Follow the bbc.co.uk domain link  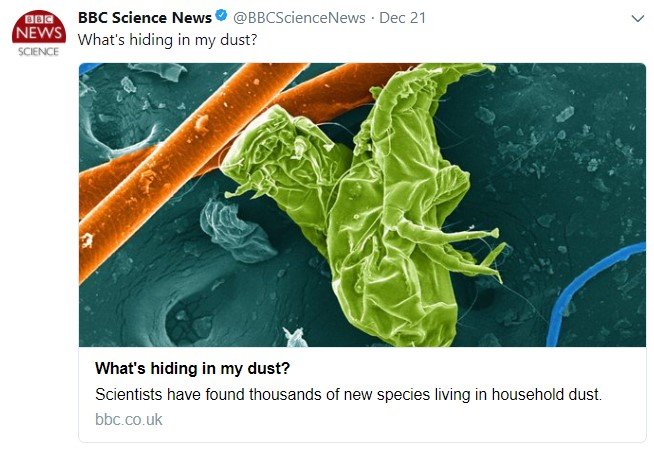(128, 419)
